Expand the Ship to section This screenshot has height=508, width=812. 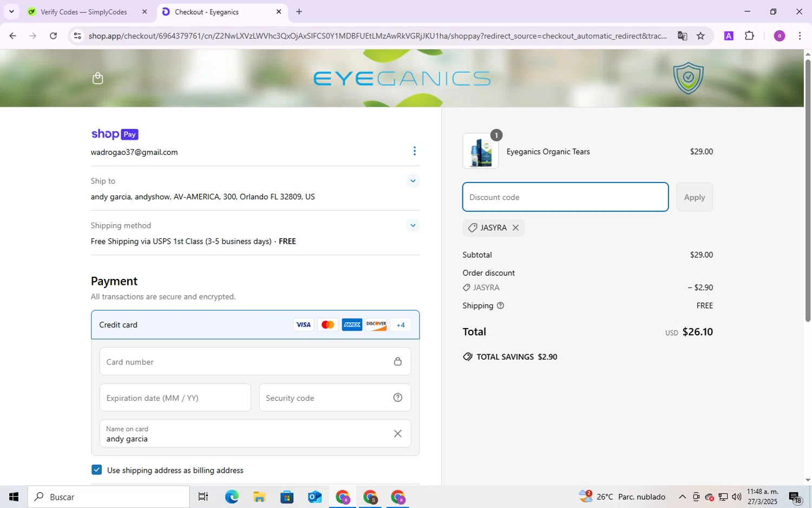[413, 181]
